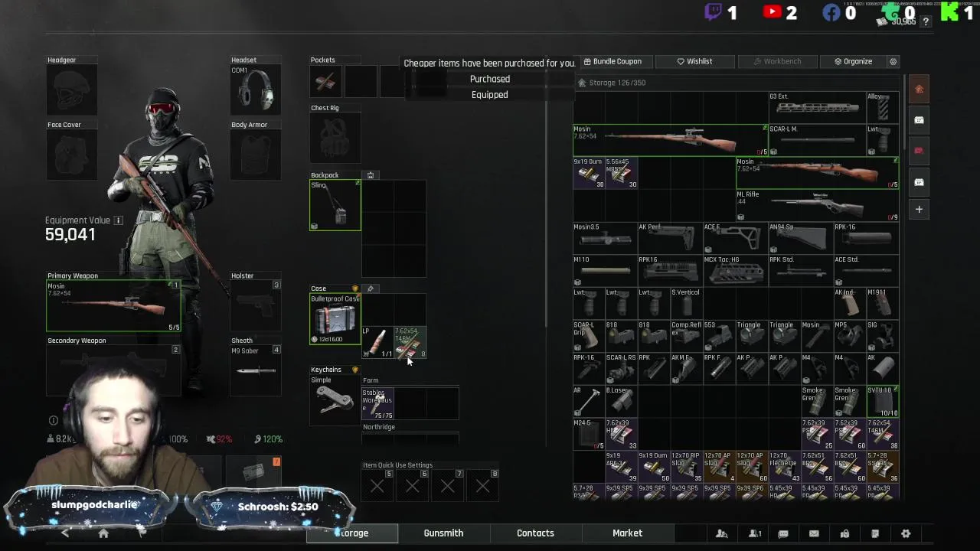Select the G3 Ext. handguard in storage
The height and width of the screenshot is (551, 980).
(x=817, y=108)
